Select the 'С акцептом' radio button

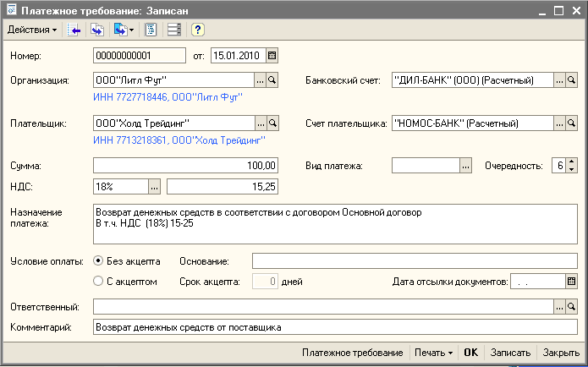coord(98,282)
